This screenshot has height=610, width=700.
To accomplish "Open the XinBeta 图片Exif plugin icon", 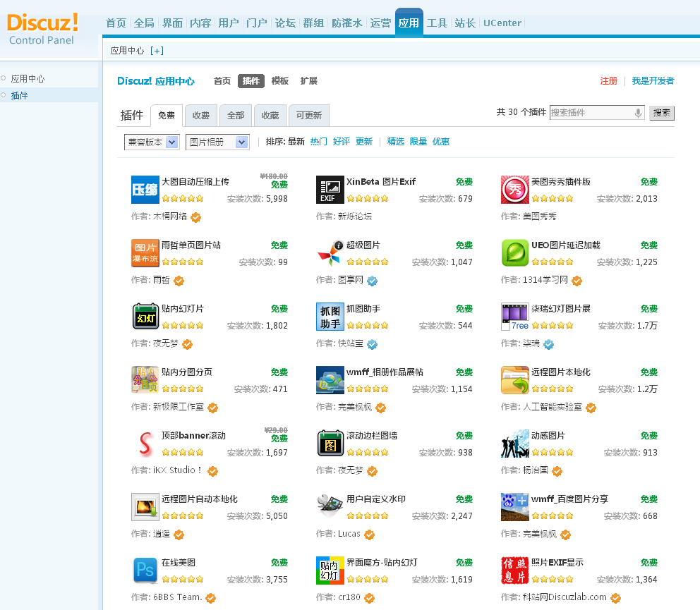I will tap(330, 190).
